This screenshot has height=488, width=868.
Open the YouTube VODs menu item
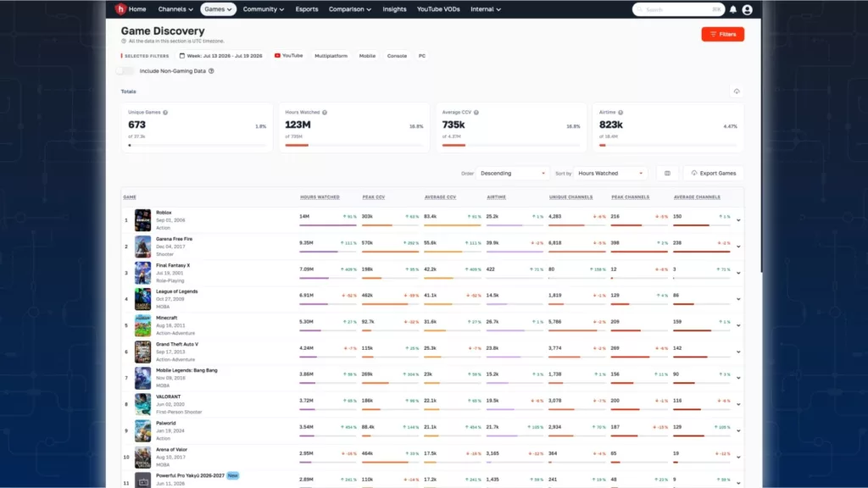[x=438, y=9]
